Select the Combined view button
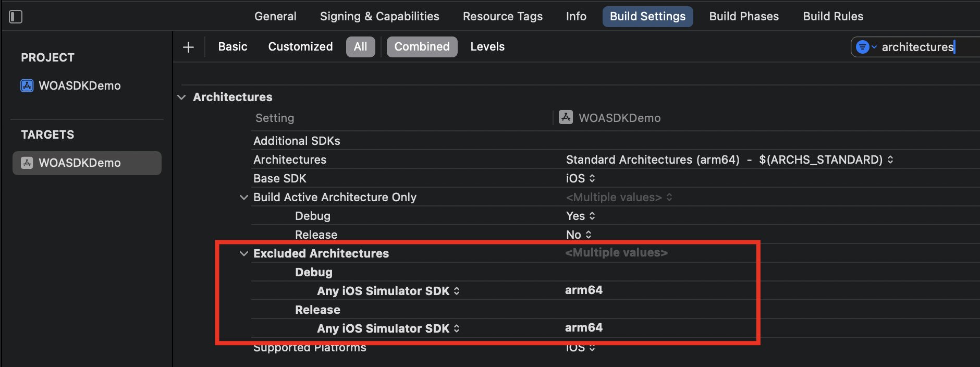 tap(422, 47)
